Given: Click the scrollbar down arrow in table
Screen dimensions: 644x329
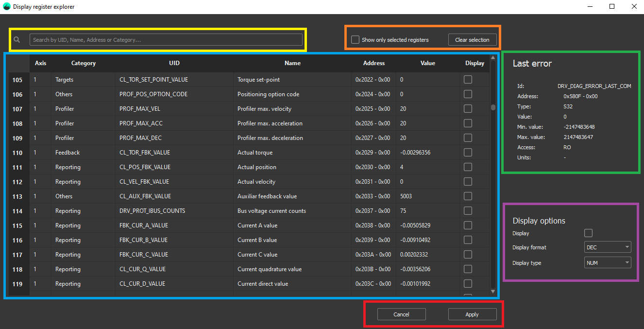Looking at the screenshot, I should pos(493,292).
